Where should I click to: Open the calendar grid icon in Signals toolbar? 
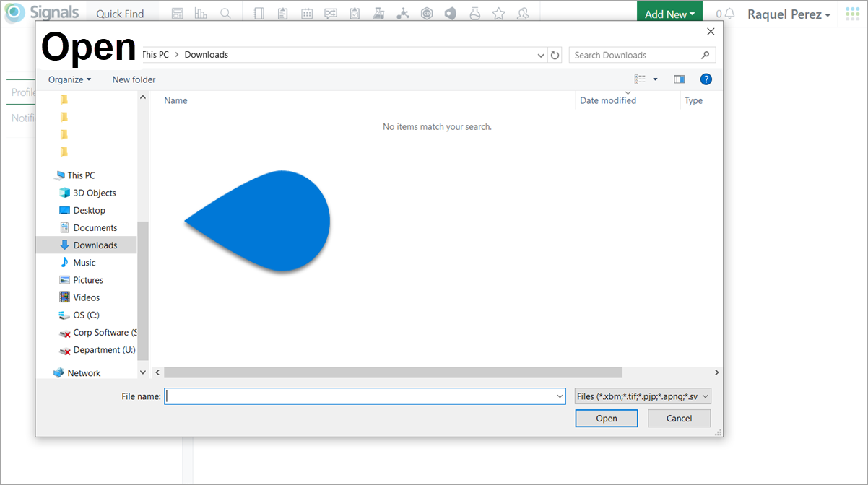307,14
